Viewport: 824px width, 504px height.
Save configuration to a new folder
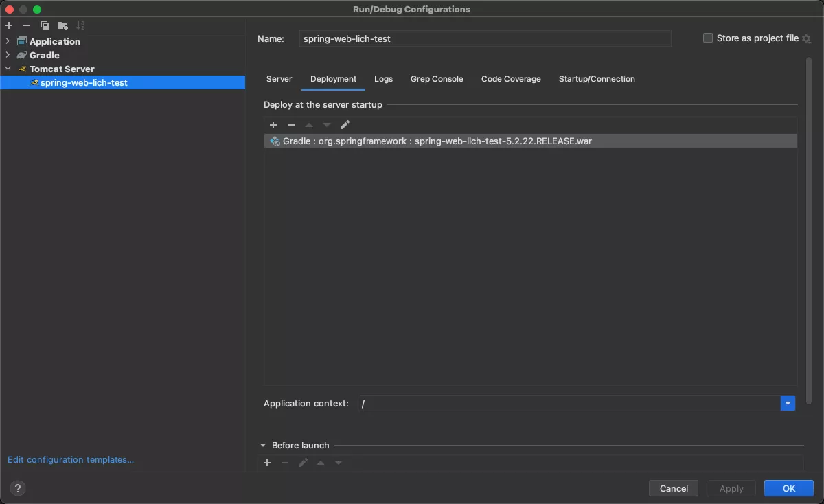(62, 25)
